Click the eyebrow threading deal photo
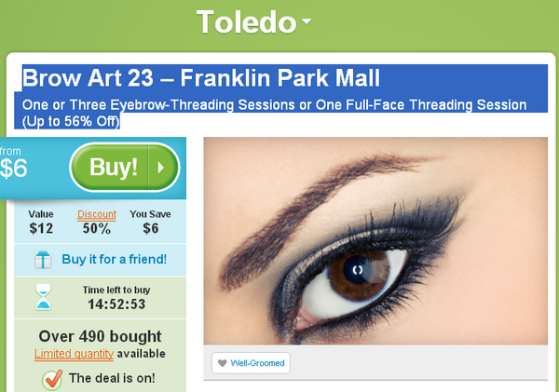 click(x=375, y=240)
